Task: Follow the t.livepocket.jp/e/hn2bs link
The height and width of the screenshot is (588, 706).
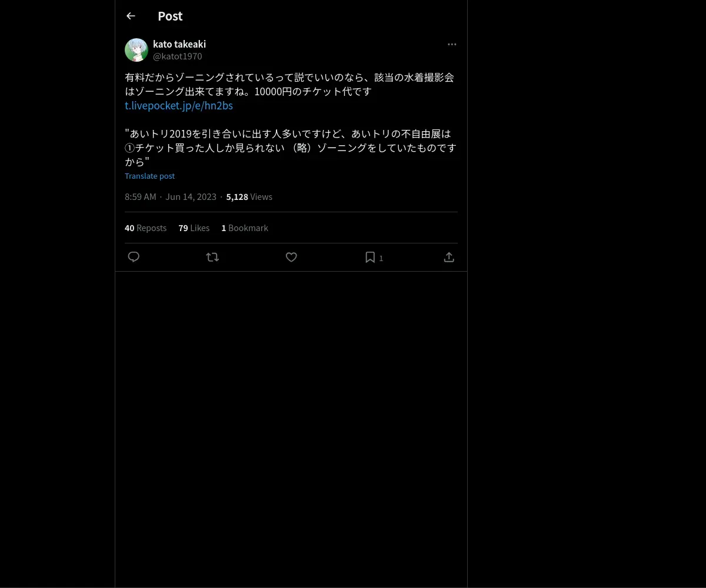Action: point(179,106)
